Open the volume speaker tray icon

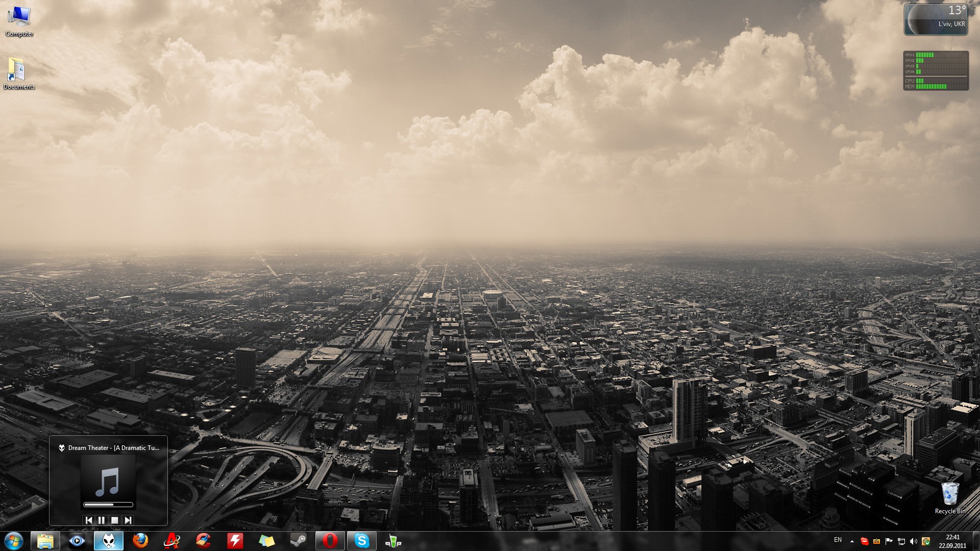pyautogui.click(x=913, y=541)
